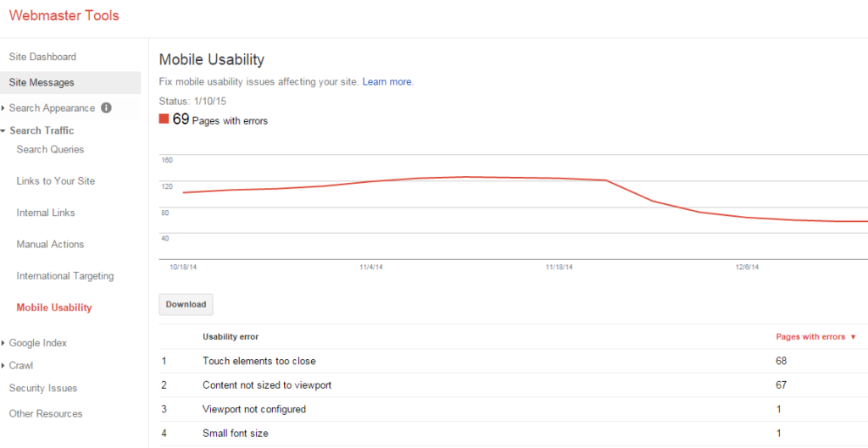Open Links to Your Site
Image resolution: width=868 pixels, height=448 pixels.
[56, 181]
